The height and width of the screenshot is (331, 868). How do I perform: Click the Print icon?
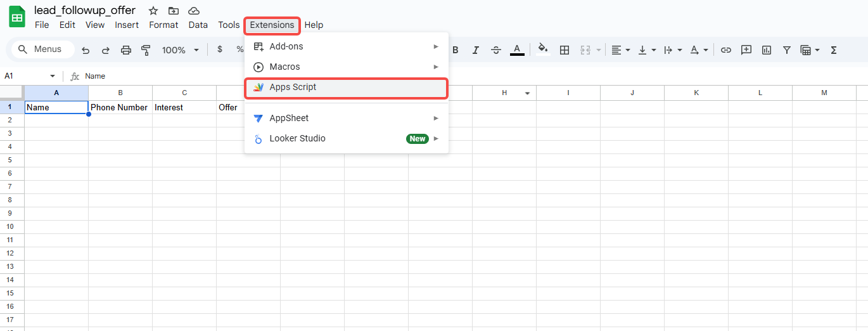pos(126,49)
